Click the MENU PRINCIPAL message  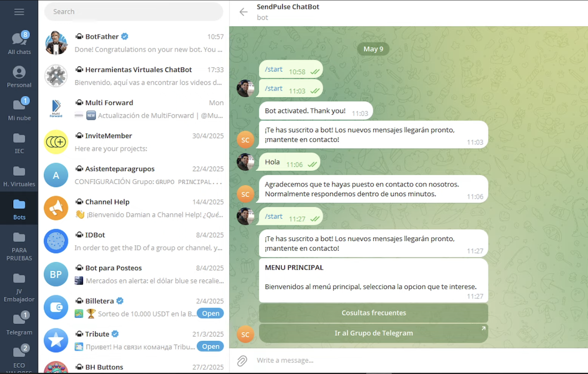pyautogui.click(x=373, y=280)
